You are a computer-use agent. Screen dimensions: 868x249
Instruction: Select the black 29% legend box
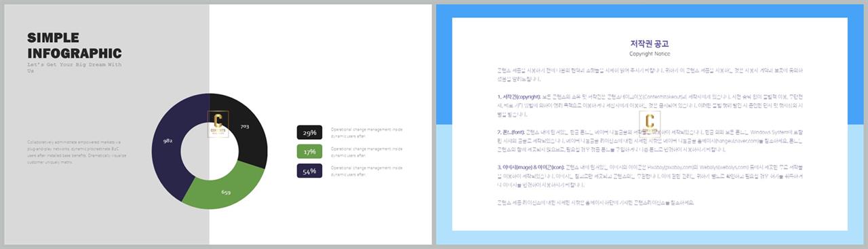pos(309,132)
